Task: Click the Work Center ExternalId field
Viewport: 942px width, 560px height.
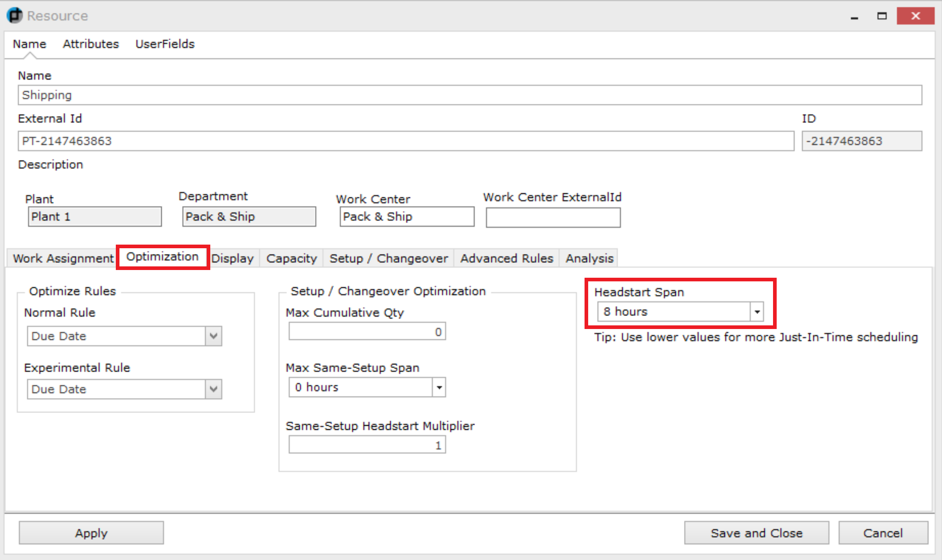Action: click(553, 217)
